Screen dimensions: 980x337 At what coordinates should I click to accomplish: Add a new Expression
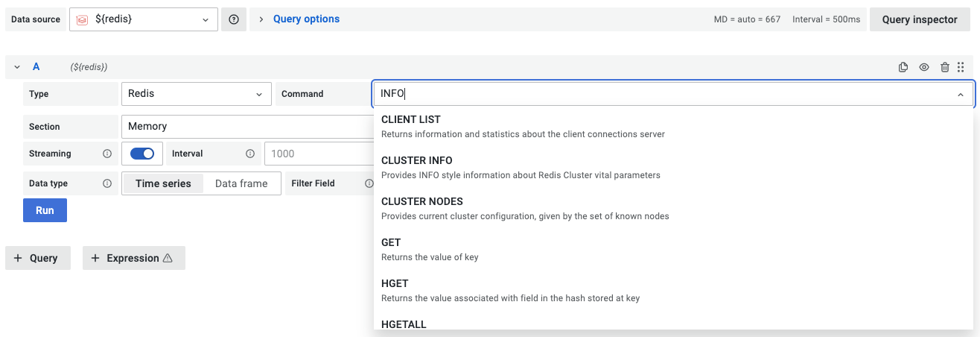(134, 258)
